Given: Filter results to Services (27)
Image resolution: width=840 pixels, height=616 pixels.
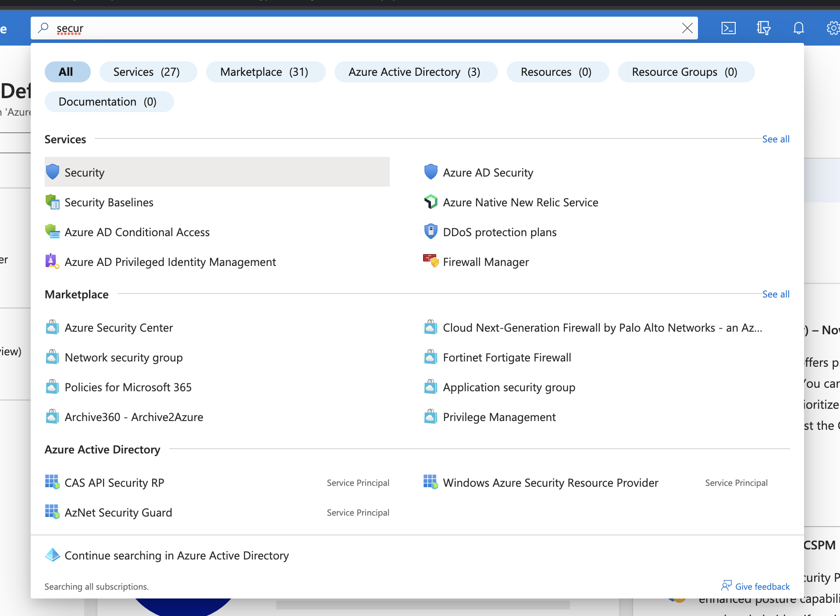Looking at the screenshot, I should [x=148, y=72].
